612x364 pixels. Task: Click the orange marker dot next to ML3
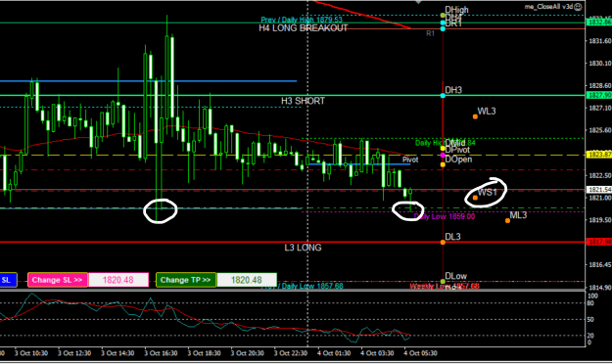coord(507,221)
